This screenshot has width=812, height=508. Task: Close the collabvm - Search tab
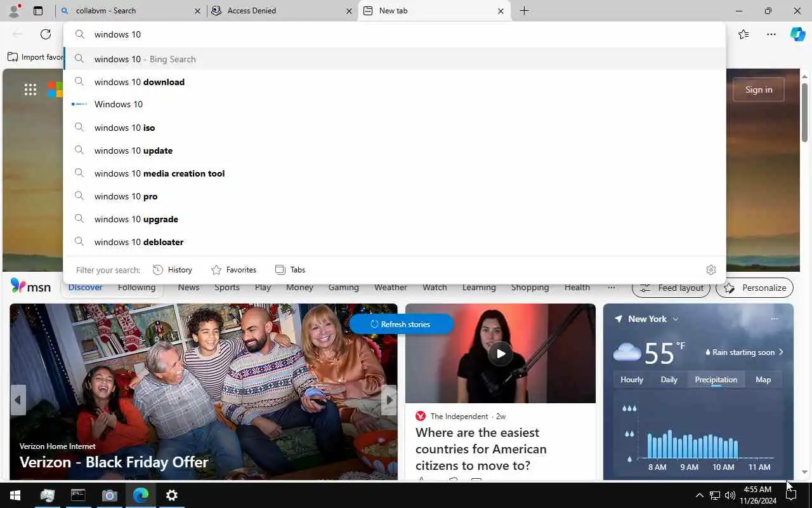pos(197,11)
